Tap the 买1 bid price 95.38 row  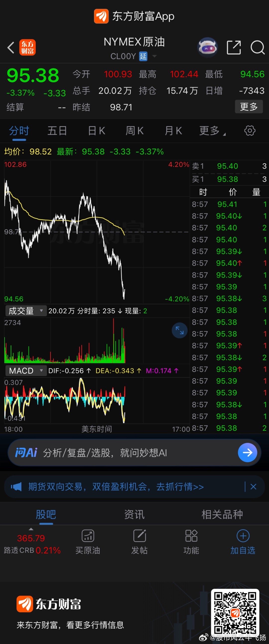pos(229,179)
